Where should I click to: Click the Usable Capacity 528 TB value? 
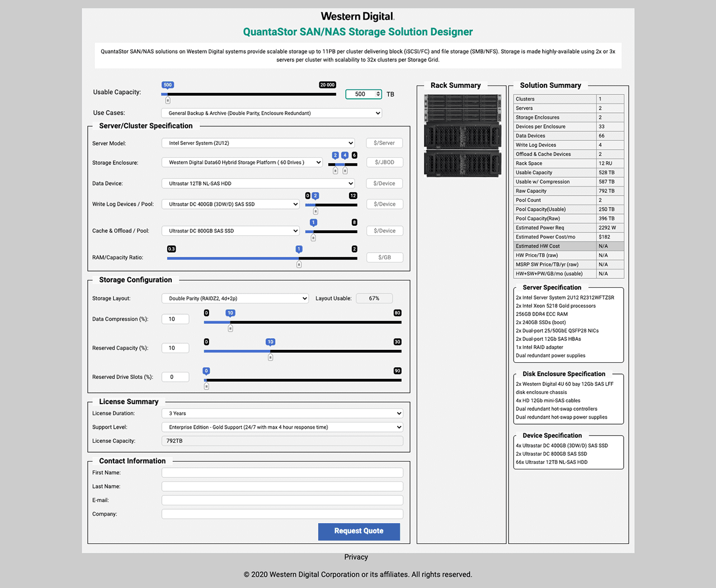(606, 173)
